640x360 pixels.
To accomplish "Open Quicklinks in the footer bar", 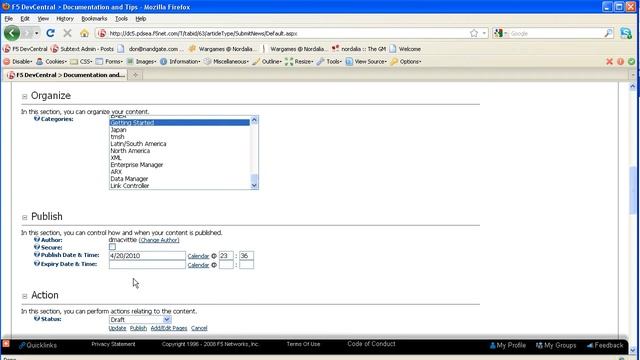I will 38,345.
